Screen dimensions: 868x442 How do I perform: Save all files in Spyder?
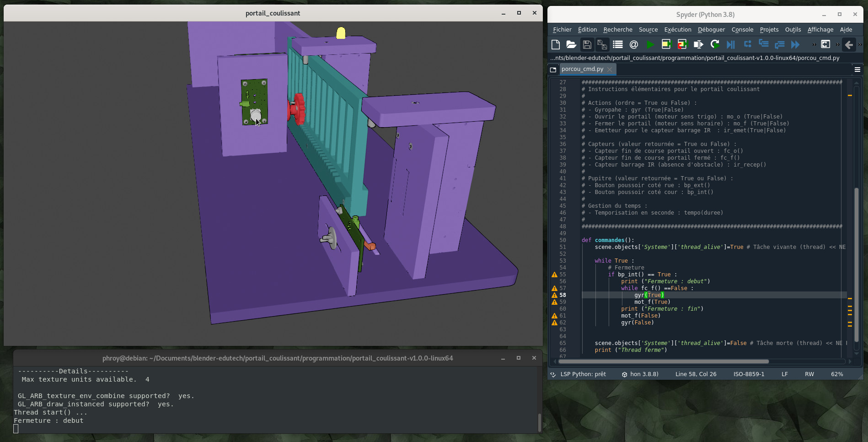(602, 44)
